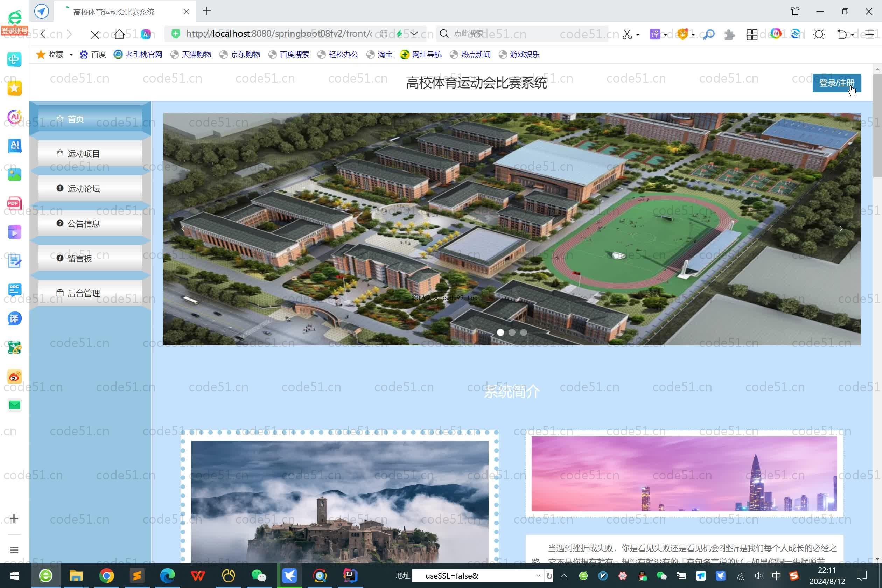The width and height of the screenshot is (882, 588).
Task: Select the first carousel dot indicator
Action: [500, 332]
